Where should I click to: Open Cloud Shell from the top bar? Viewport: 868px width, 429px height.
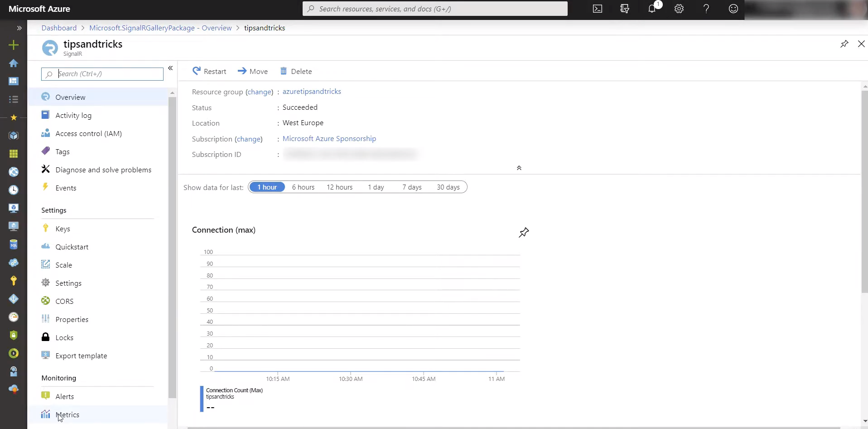(x=598, y=9)
